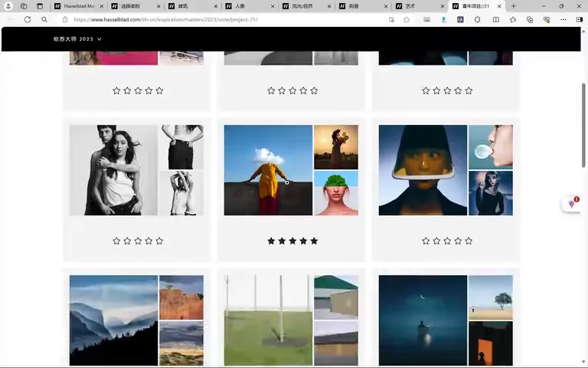Open the Collections icon
Image resolution: width=588 pixels, height=368 pixels.
(530, 19)
